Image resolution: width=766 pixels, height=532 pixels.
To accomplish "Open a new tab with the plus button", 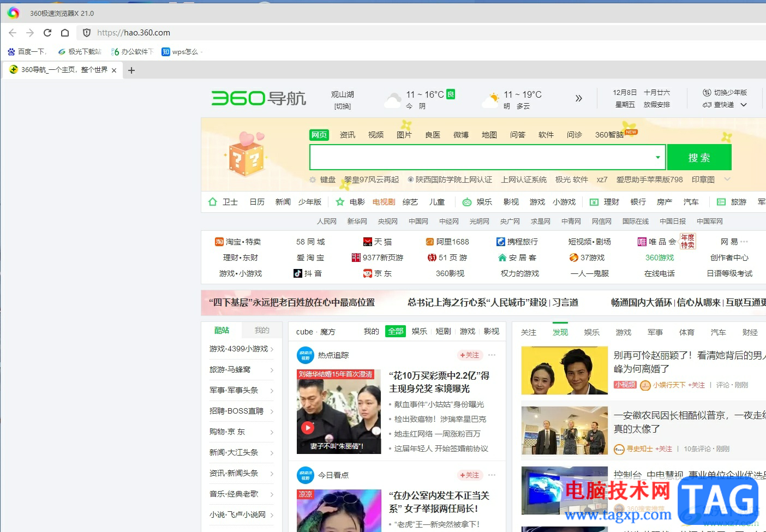I will pos(131,70).
